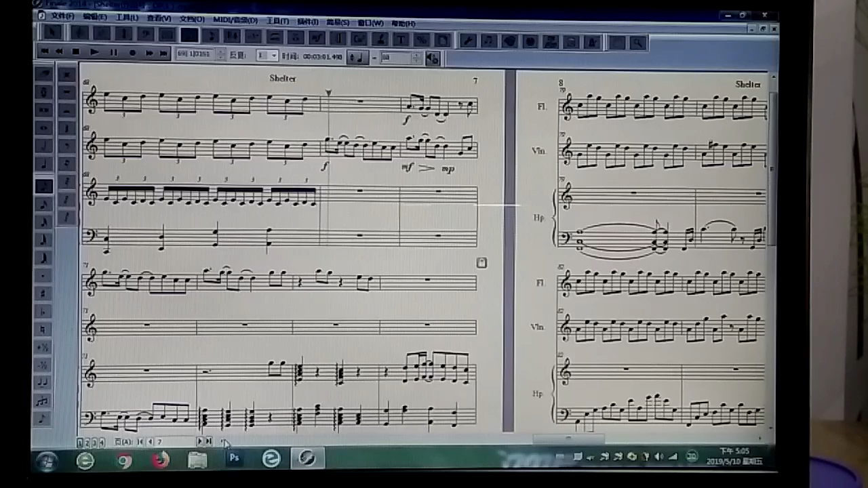Open the MIDI/音频 menu
This screenshot has width=868, height=488.
(x=235, y=20)
